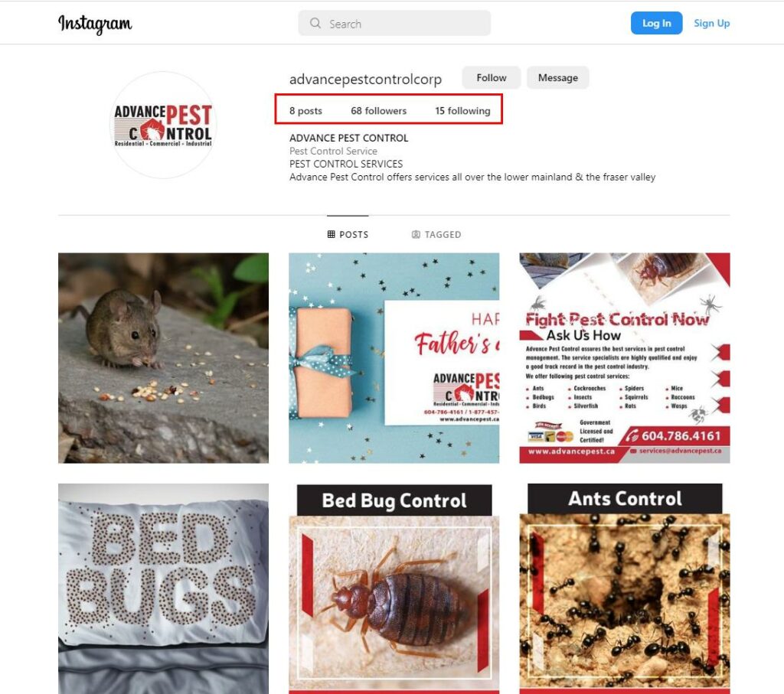The width and height of the screenshot is (784, 694).
Task: Click the 8 posts count
Action: point(305,110)
